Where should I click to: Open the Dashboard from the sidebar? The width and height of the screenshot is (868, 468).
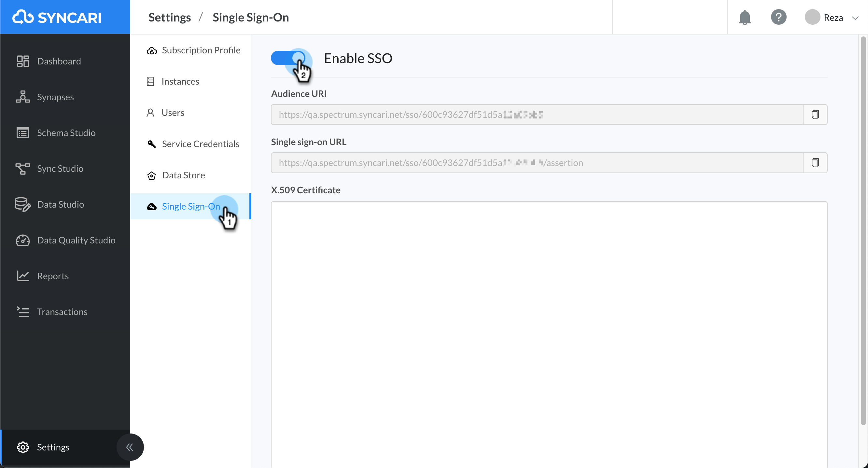click(x=59, y=61)
